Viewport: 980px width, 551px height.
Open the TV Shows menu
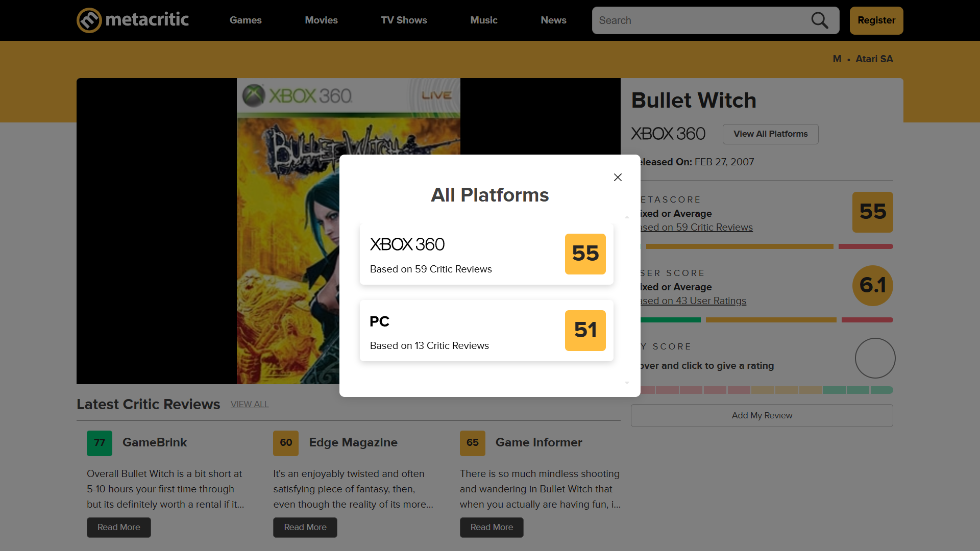click(404, 20)
